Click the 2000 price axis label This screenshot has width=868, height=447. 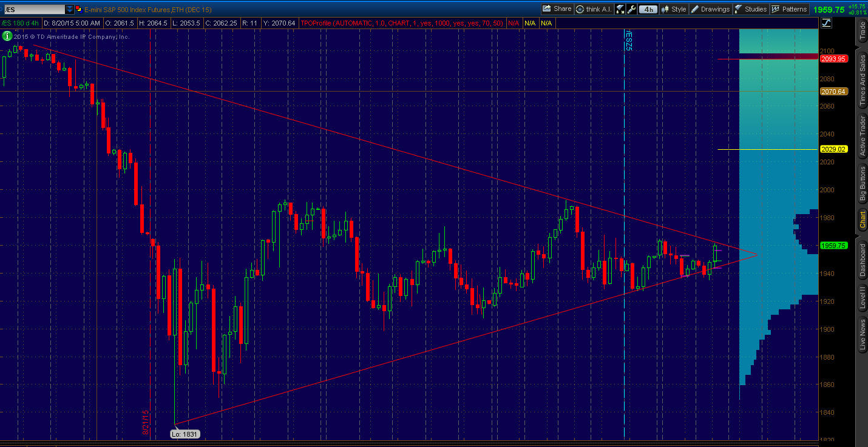(x=828, y=190)
